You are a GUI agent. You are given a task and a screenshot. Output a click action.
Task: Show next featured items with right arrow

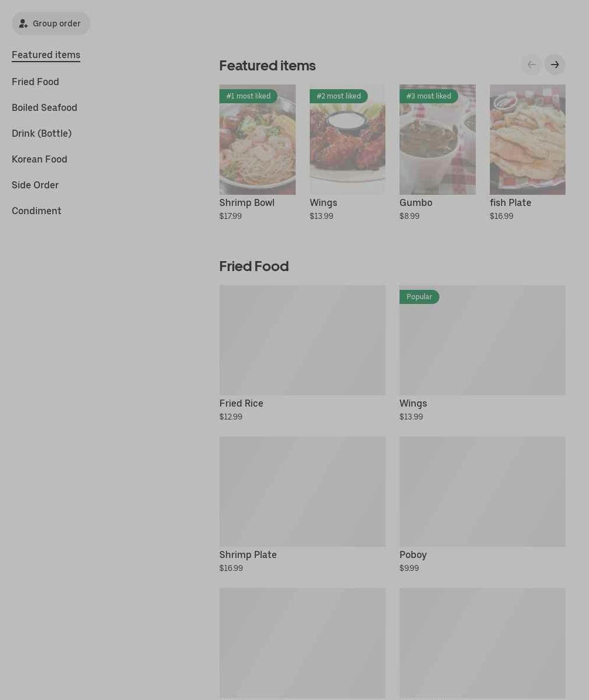(x=554, y=65)
